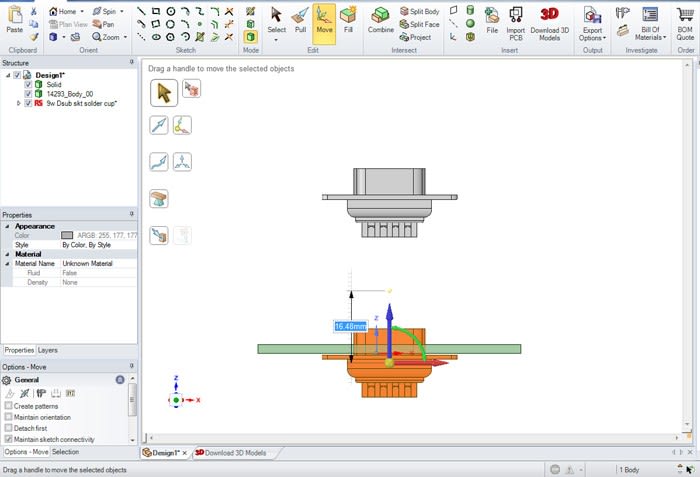Screen dimensions: 700x477
Task: Click the Select Component tool guide in viewport
Action: pyautogui.click(x=192, y=89)
